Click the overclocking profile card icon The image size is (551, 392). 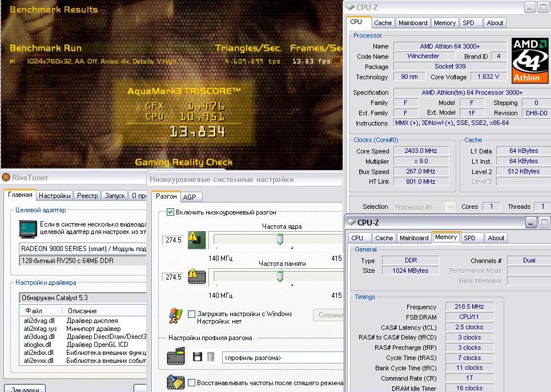pyautogui.click(x=176, y=356)
